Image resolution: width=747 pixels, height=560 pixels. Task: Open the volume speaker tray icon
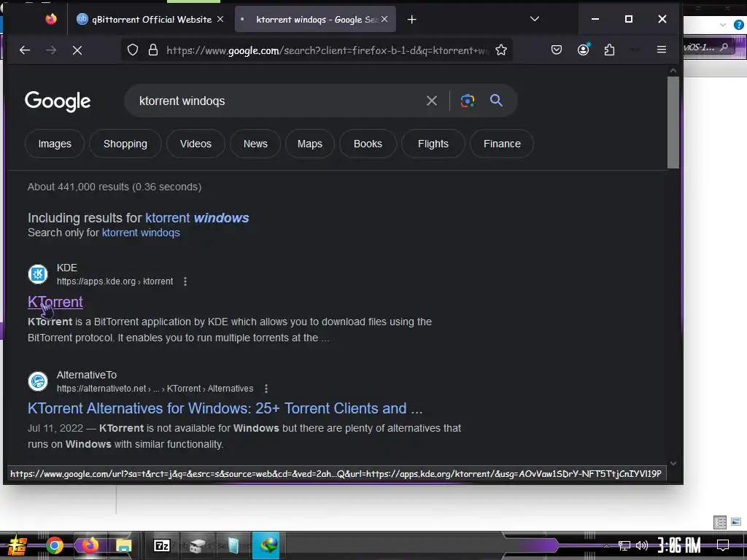pyautogui.click(x=642, y=545)
